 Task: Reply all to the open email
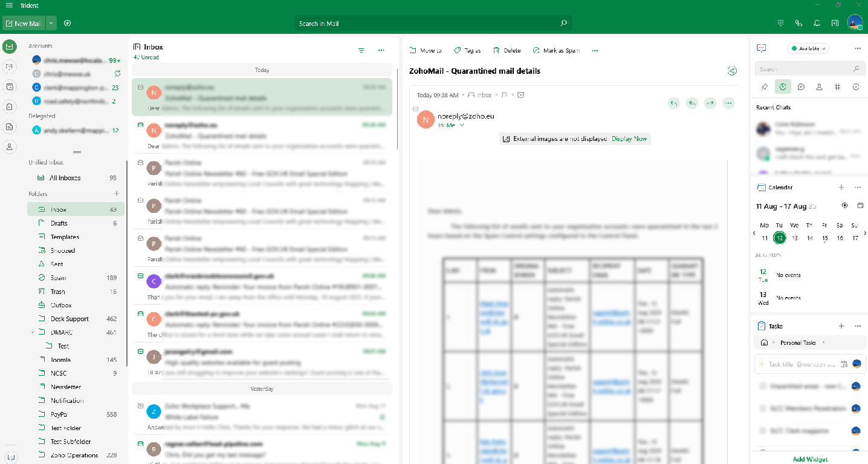click(x=692, y=103)
